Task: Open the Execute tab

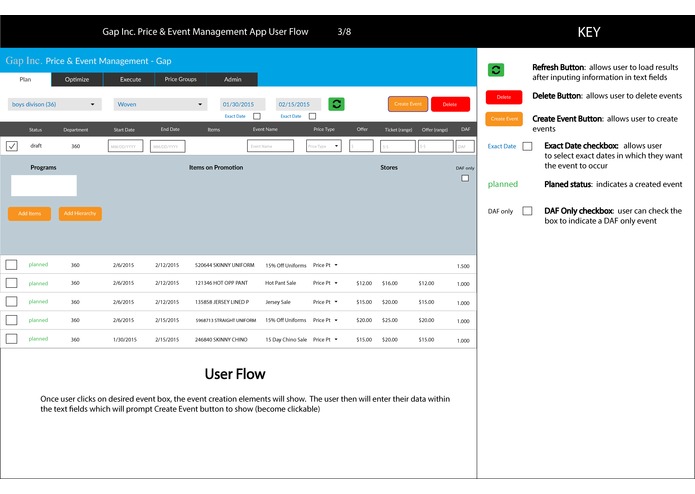Action: [130, 79]
